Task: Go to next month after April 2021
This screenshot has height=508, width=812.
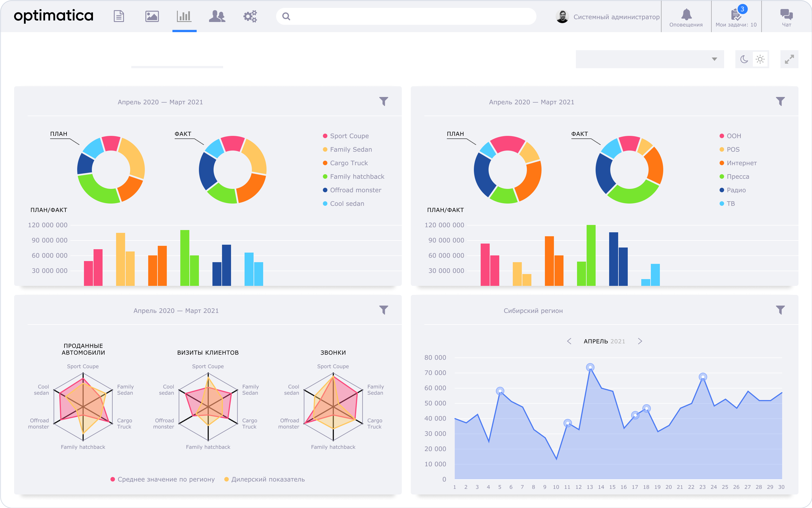Action: pos(640,341)
